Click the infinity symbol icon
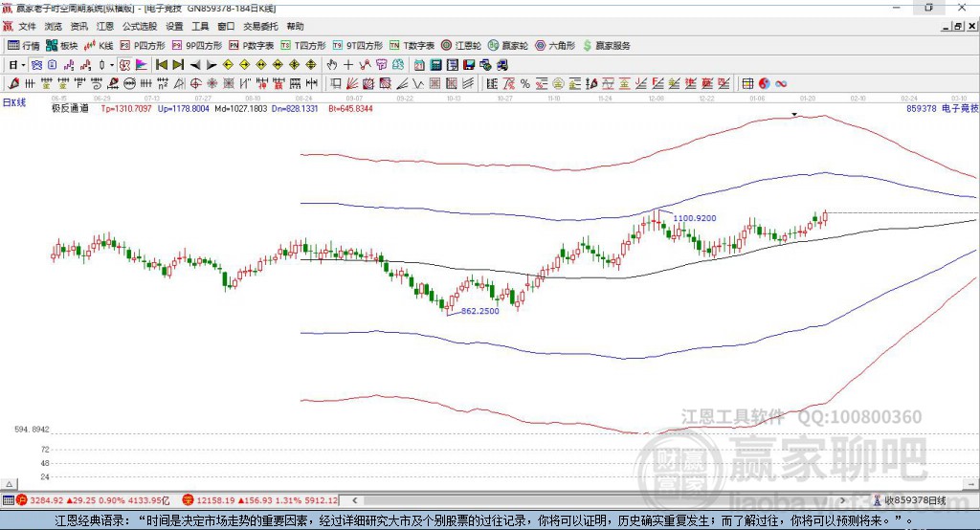 pyautogui.click(x=781, y=84)
